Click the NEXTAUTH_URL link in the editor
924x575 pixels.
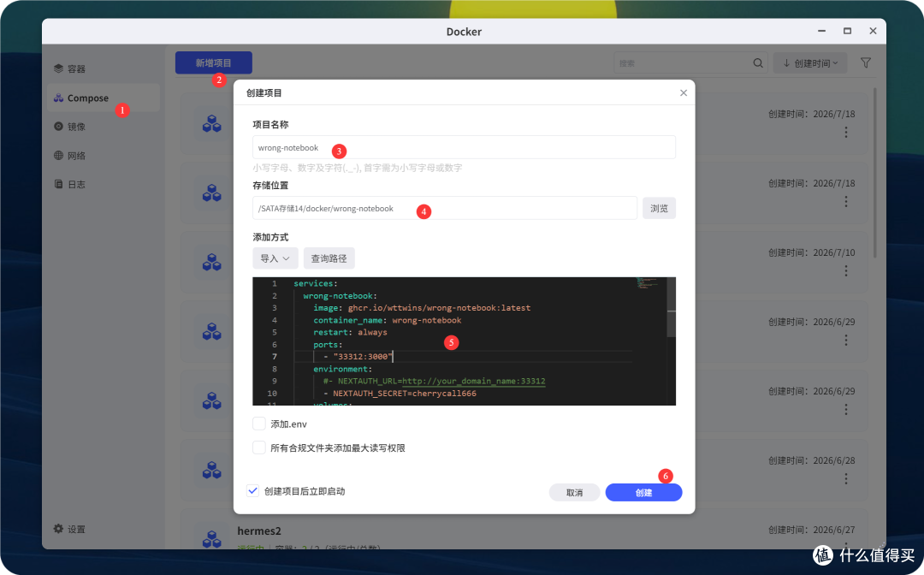coord(474,381)
